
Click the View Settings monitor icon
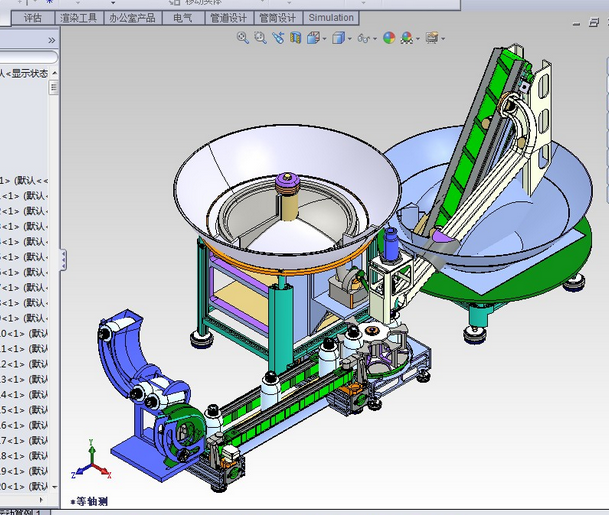(x=432, y=38)
